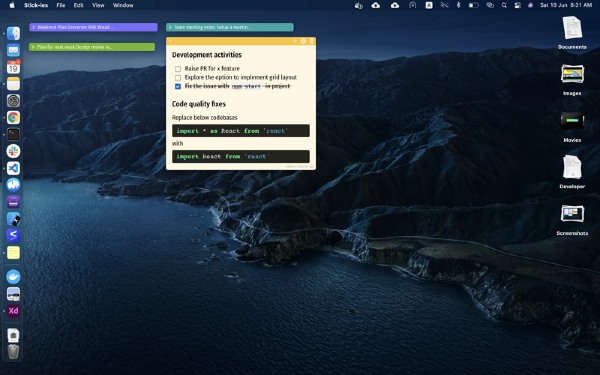
Task: Open the purple drawer app icon in dock
Action: 13,202
